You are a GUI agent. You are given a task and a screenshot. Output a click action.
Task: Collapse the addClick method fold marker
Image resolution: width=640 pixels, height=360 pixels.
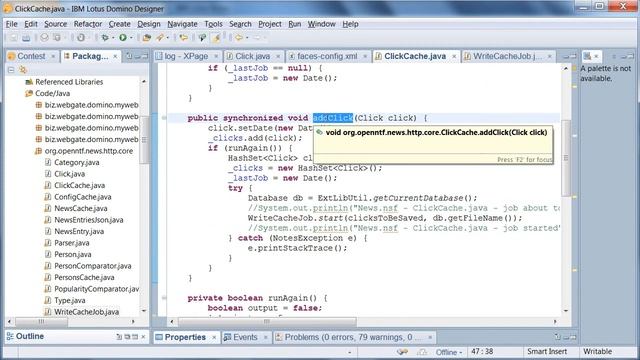[164, 118]
